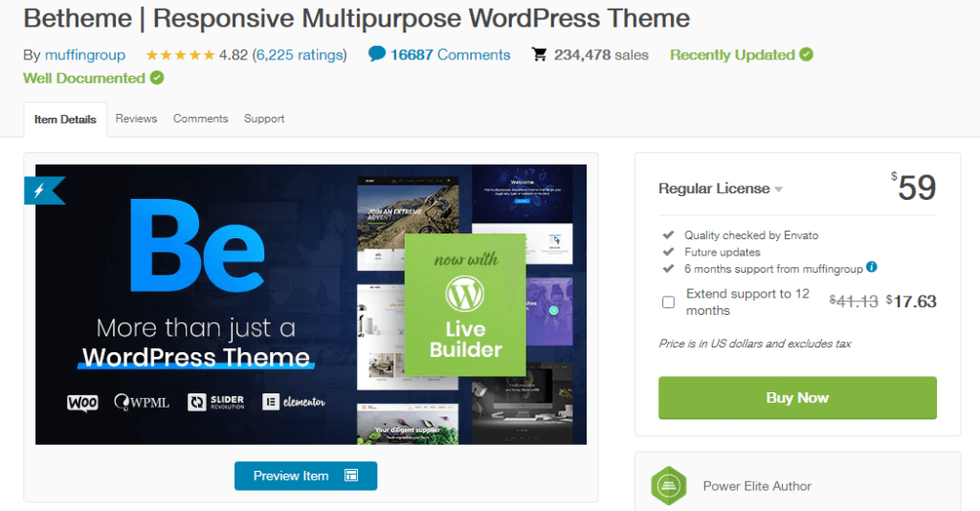Click the 4.82 rating value
This screenshot has height=511, width=980.
point(234,55)
